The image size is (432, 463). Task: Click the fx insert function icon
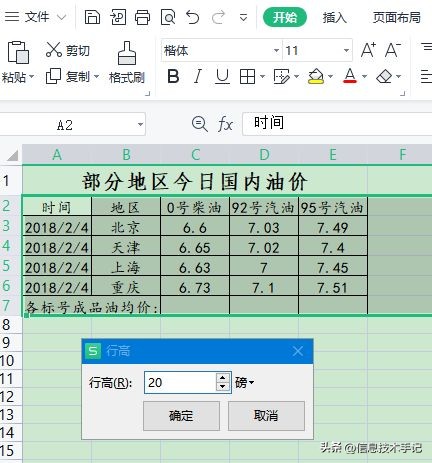(225, 124)
